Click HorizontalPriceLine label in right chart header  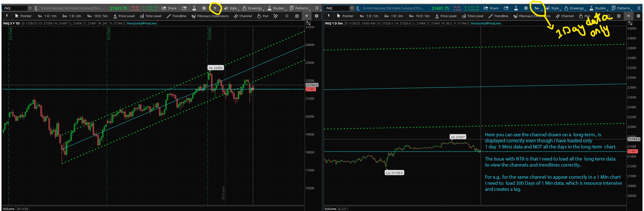[x=486, y=23]
